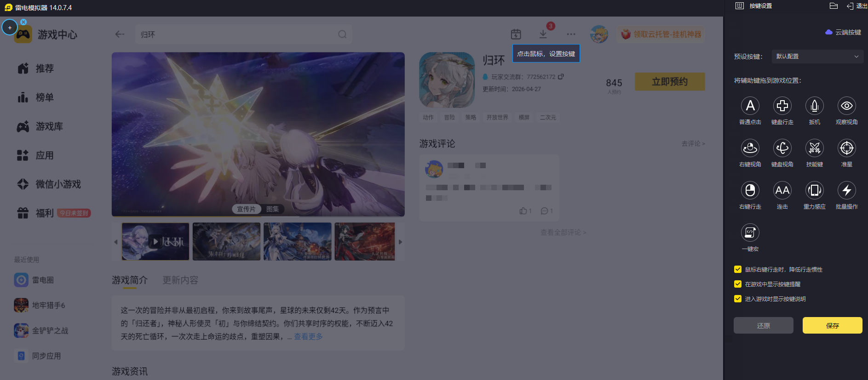Viewport: 868px width, 380px height.
Task: Select the 键盘视角 tool icon
Action: (x=782, y=148)
